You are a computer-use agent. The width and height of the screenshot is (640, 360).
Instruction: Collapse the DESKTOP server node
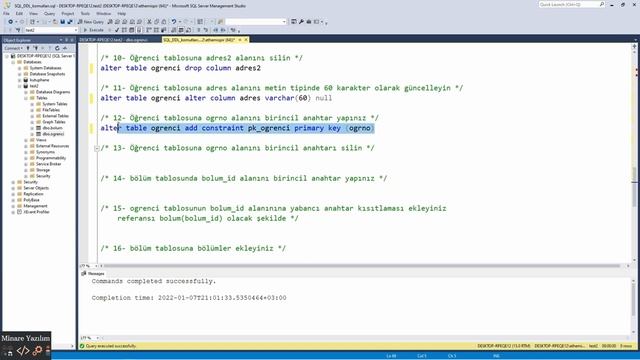coord(7,56)
